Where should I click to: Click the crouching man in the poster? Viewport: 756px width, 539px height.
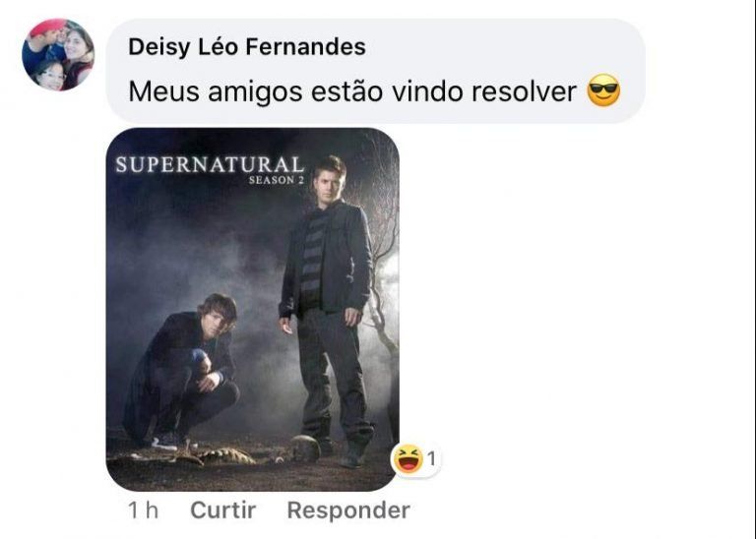point(184,371)
